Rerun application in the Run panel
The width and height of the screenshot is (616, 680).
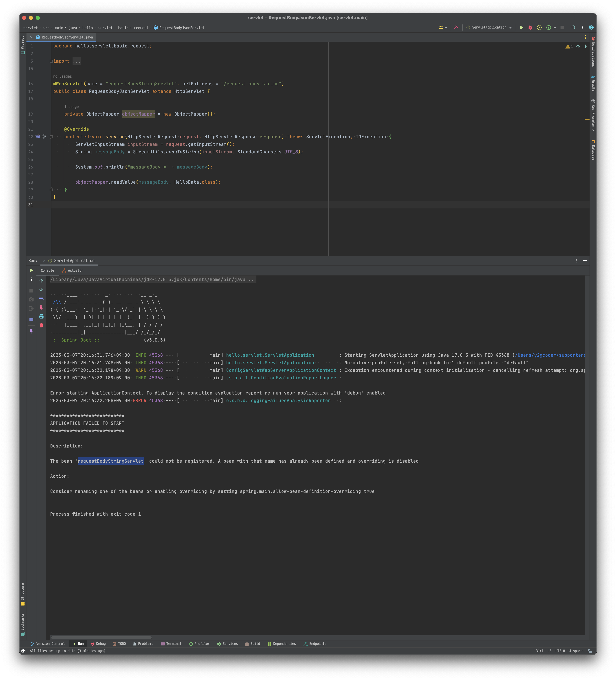(x=31, y=271)
